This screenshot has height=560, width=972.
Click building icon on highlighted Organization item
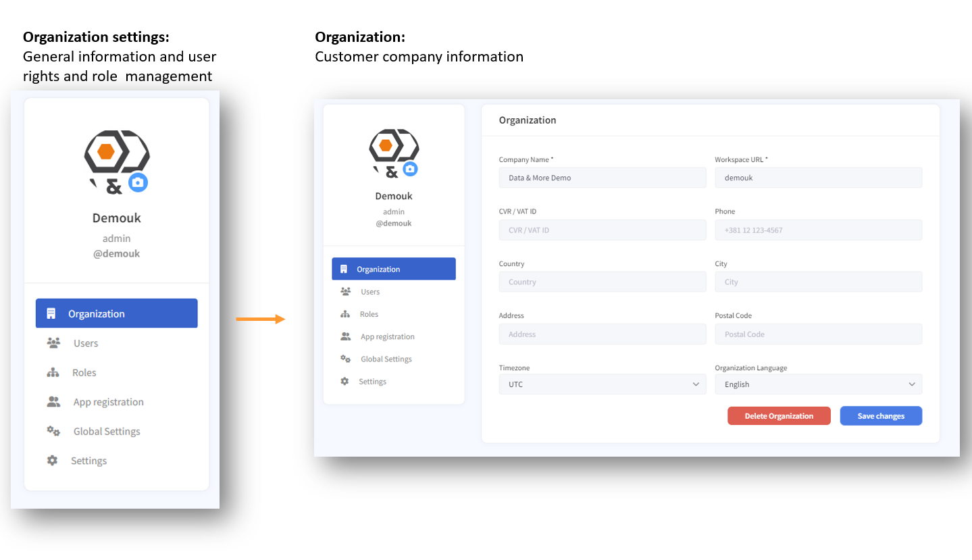51,313
